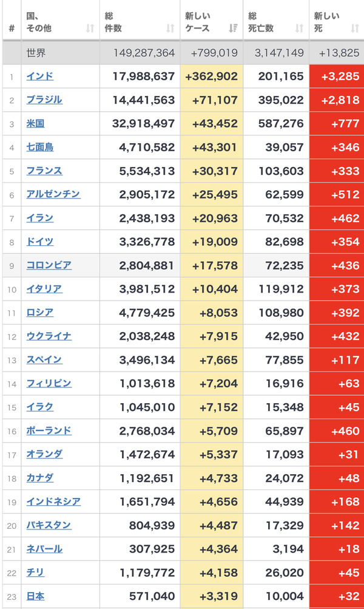Image resolution: width=364 pixels, height=609 pixels.
Task: Open the 日本 country link
Action: pyautogui.click(x=35, y=597)
